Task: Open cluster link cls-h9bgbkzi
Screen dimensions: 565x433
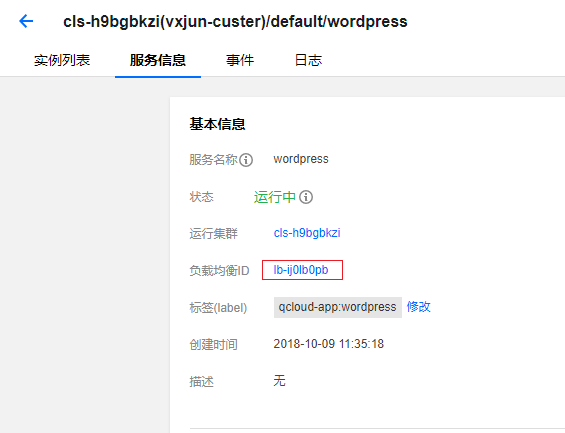Action: [307, 233]
